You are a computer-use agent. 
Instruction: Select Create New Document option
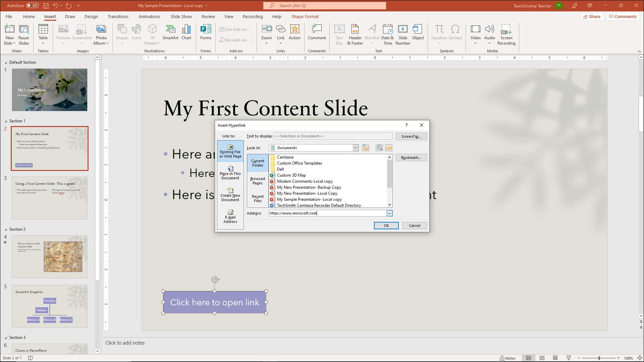tap(230, 194)
